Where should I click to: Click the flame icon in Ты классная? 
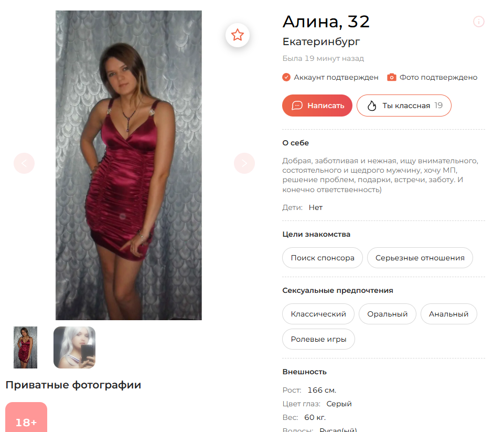[372, 106]
